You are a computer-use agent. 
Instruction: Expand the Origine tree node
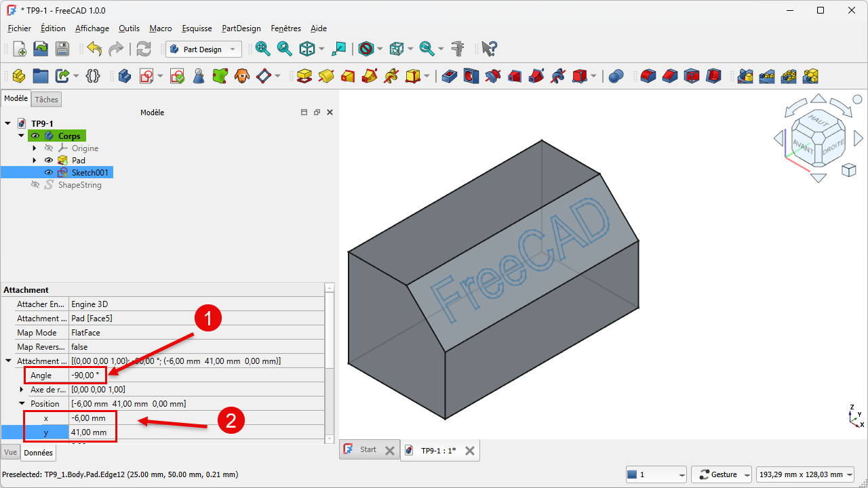tap(35, 148)
